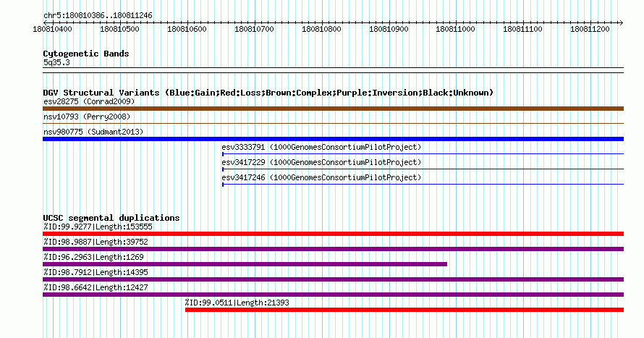644x338 pixels.
Task: Select duplication %ID:99.0511 Length:21393 label
Action: (237, 303)
